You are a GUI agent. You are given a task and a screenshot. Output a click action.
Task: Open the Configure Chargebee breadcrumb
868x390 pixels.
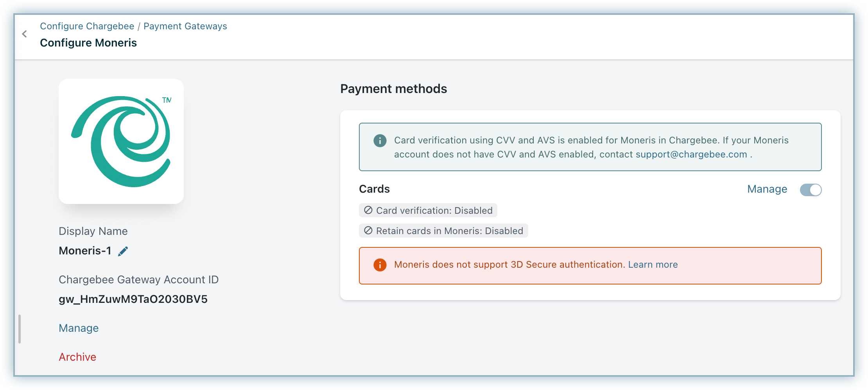[87, 26]
